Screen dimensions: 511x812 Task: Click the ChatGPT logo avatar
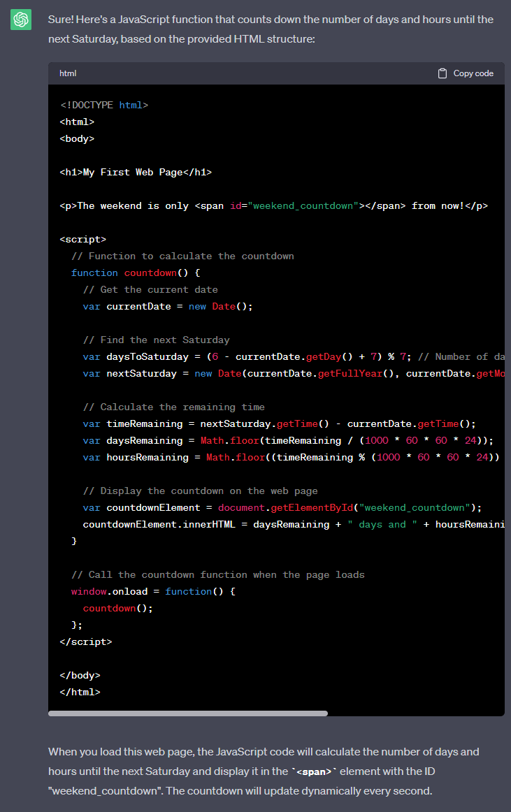[x=21, y=20]
